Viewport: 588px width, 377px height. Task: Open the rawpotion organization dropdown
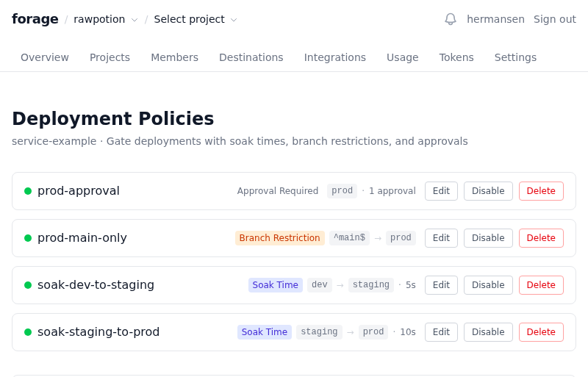click(x=105, y=19)
